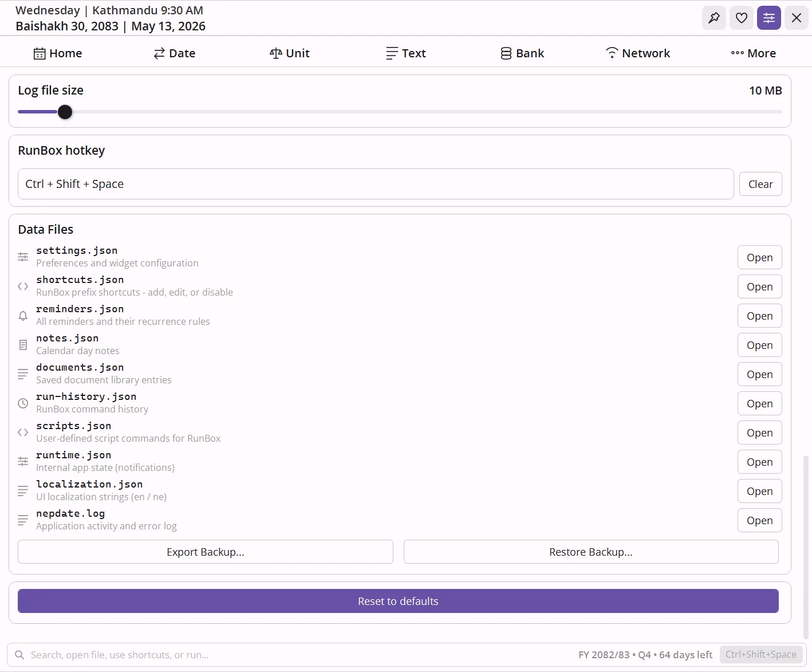Screen dimensions: 812x672
Task: Open nepdate.log file
Action: [x=760, y=520]
